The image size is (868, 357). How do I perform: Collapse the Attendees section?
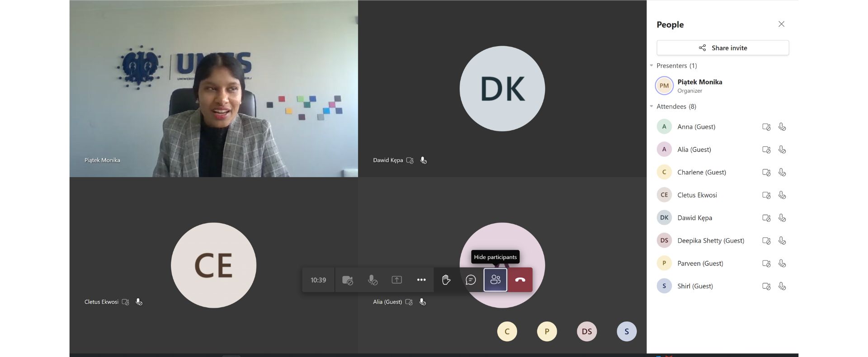pos(651,107)
